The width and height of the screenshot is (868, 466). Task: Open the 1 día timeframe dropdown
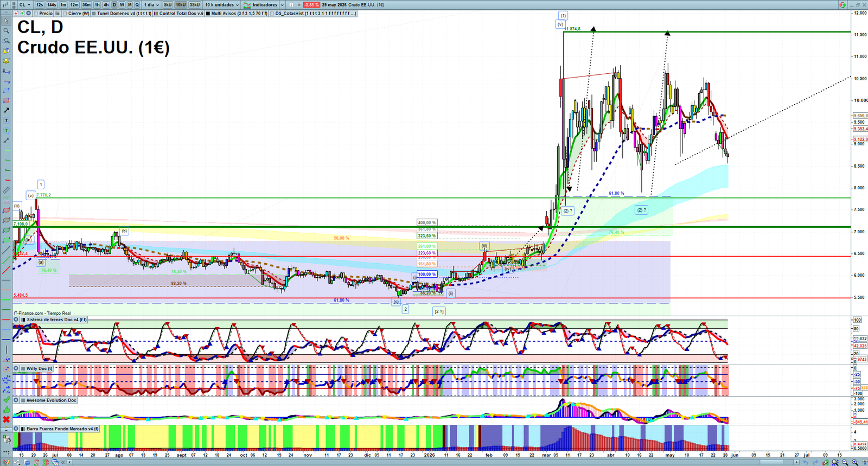click(x=152, y=4)
